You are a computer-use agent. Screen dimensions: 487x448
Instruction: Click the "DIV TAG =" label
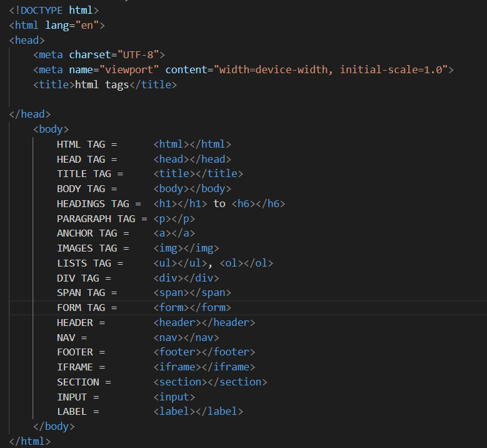pyautogui.click(x=84, y=278)
